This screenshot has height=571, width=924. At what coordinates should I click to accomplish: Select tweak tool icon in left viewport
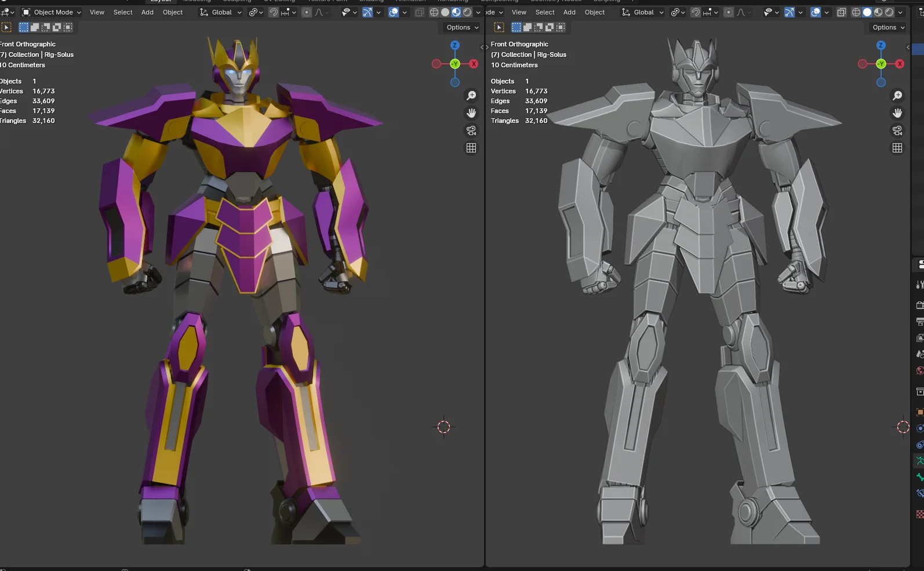tap(6, 27)
